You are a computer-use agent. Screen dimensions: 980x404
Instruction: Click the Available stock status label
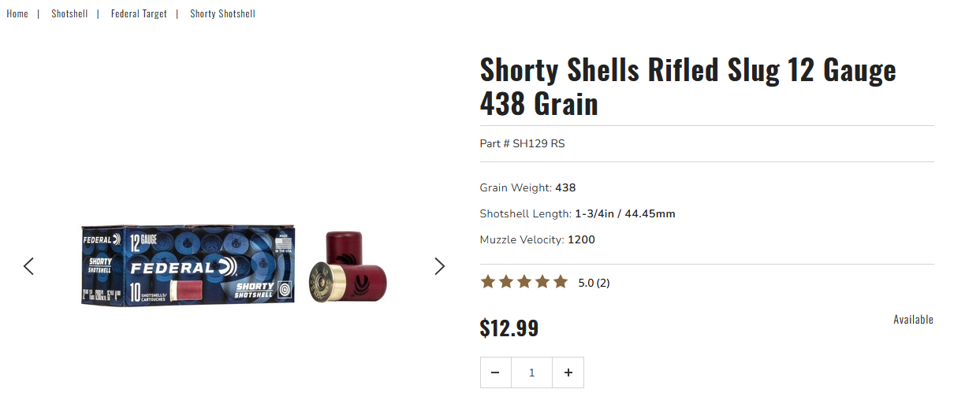click(913, 319)
